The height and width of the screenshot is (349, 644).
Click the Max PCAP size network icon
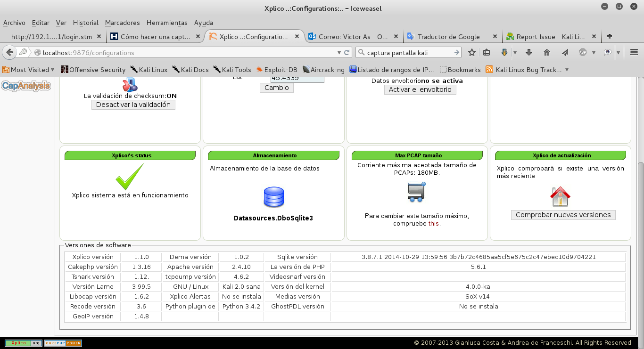pyautogui.click(x=417, y=192)
